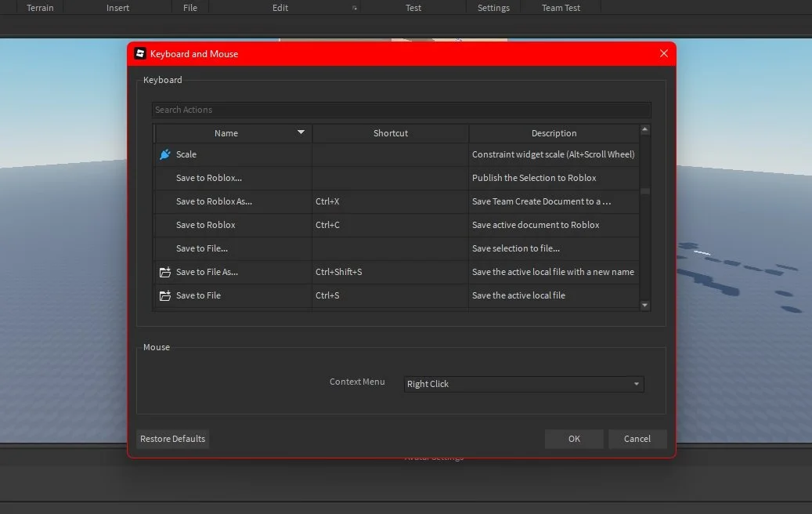The height and width of the screenshot is (514, 812).
Task: Click the Restore Defaults button
Action: tap(172, 439)
